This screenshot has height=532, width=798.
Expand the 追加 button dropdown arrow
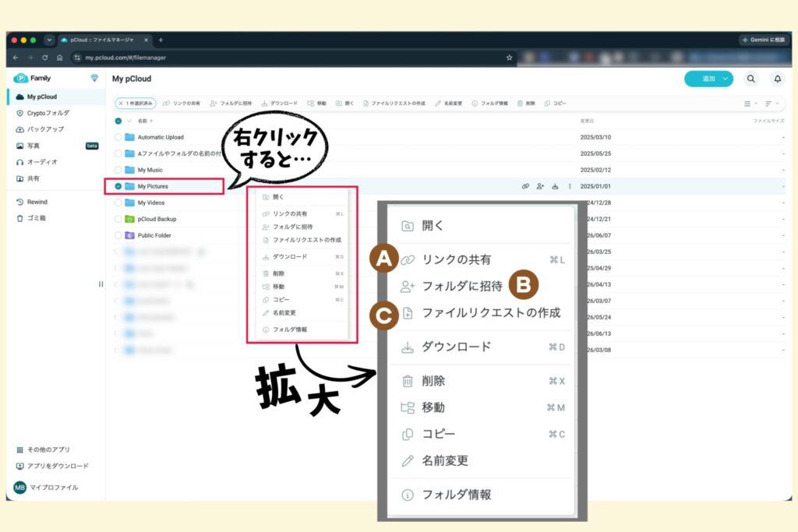(726, 79)
